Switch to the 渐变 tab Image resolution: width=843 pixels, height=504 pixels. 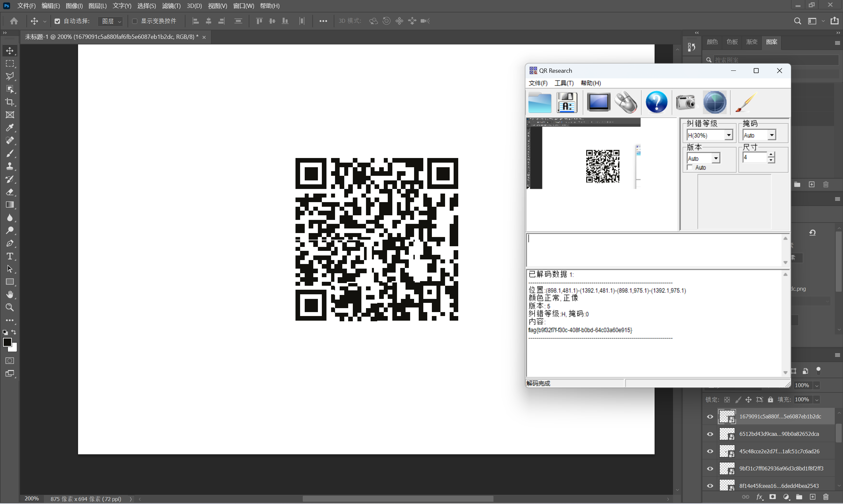tap(752, 42)
